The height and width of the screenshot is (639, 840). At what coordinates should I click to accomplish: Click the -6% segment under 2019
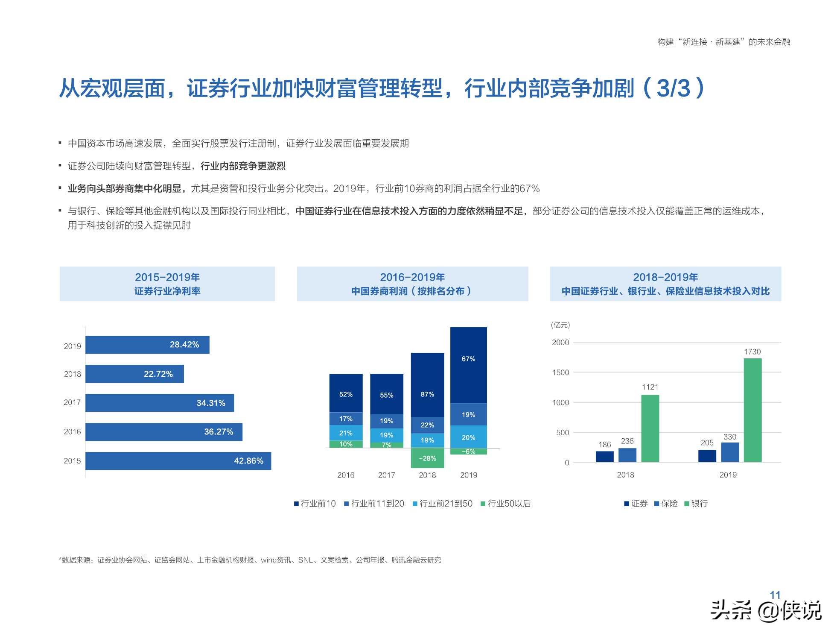(468, 451)
